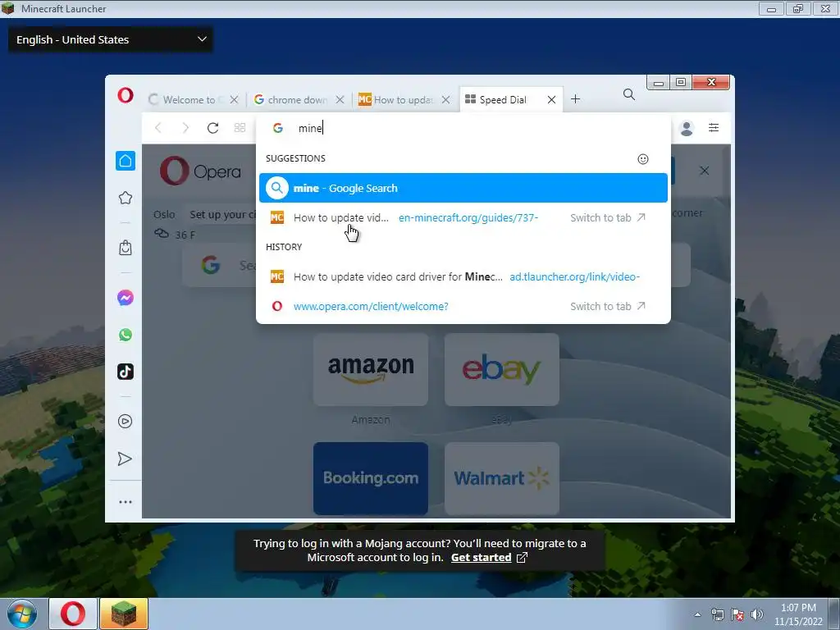Click the network tray icon
840x630 pixels.
717,614
